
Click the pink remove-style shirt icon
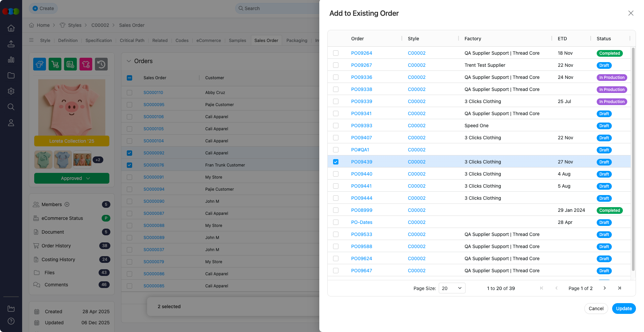pos(86,64)
